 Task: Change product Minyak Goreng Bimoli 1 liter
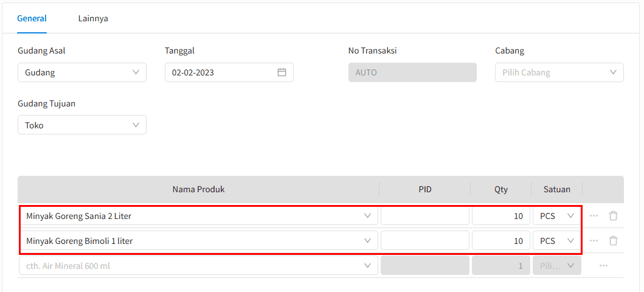coord(198,241)
